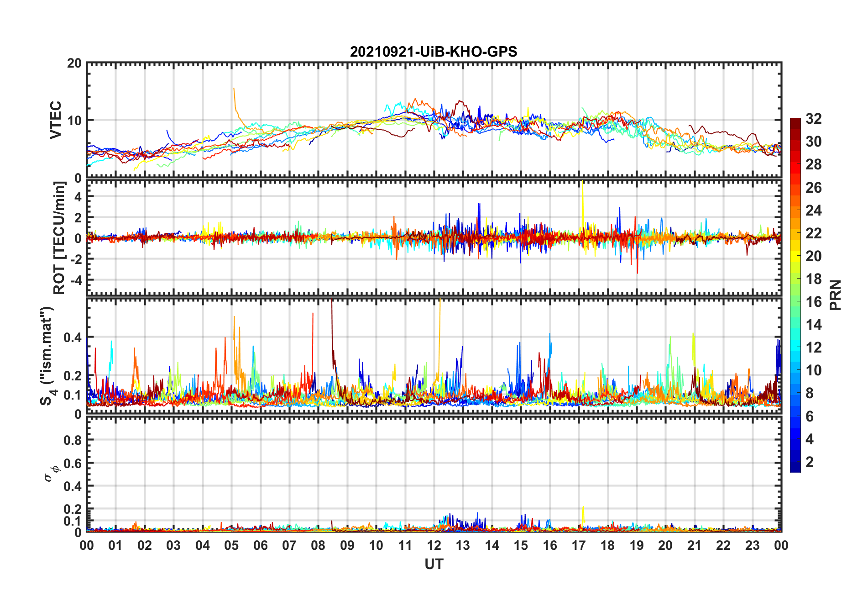Select the "03" UT hour tick

tap(173, 545)
